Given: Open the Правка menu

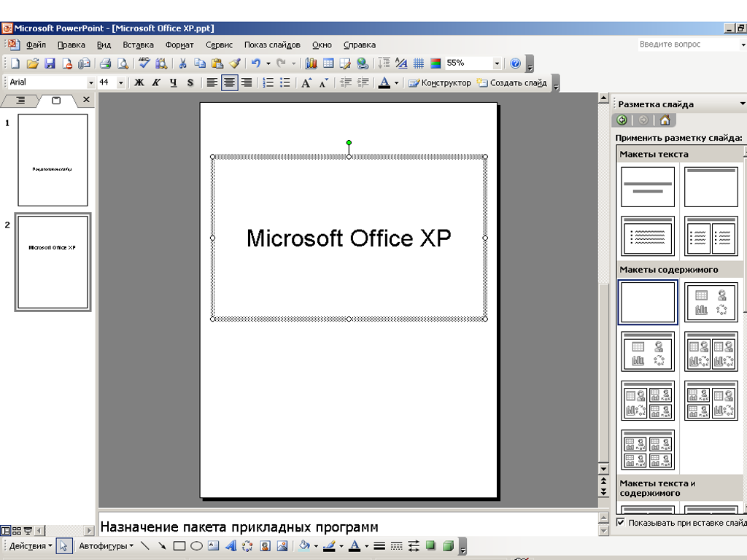Looking at the screenshot, I should pyautogui.click(x=71, y=44).
